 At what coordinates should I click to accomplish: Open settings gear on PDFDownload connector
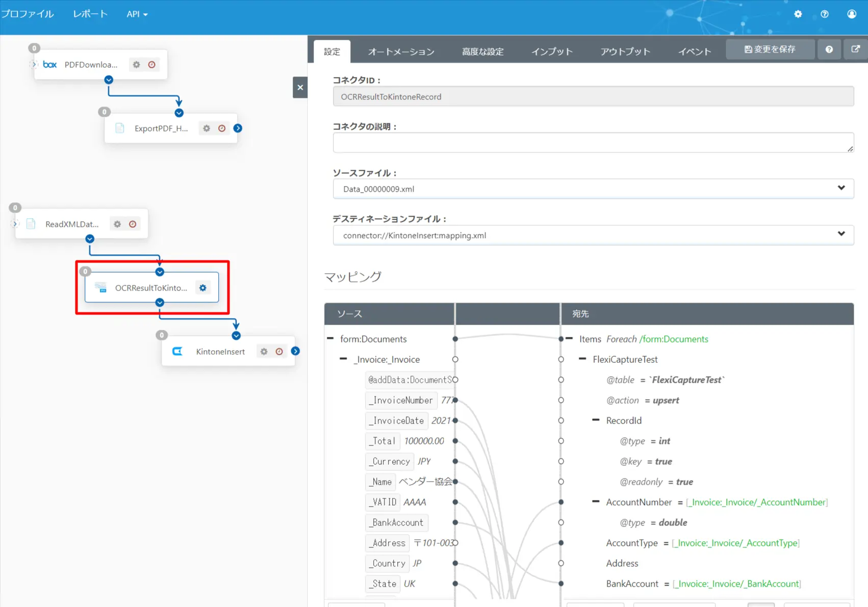pos(136,65)
